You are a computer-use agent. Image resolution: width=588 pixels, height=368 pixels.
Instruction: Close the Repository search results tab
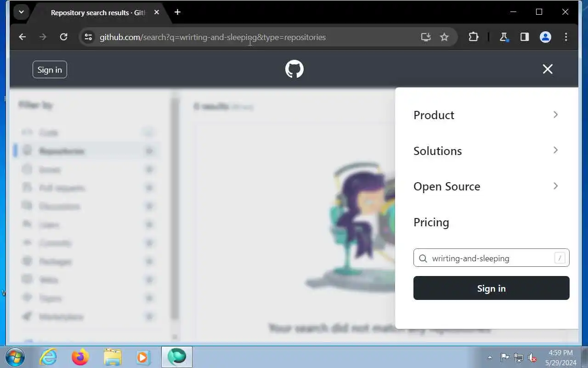(157, 12)
